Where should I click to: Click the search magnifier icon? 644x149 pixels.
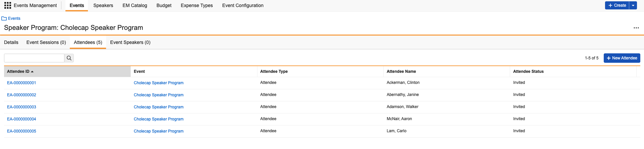click(69, 58)
